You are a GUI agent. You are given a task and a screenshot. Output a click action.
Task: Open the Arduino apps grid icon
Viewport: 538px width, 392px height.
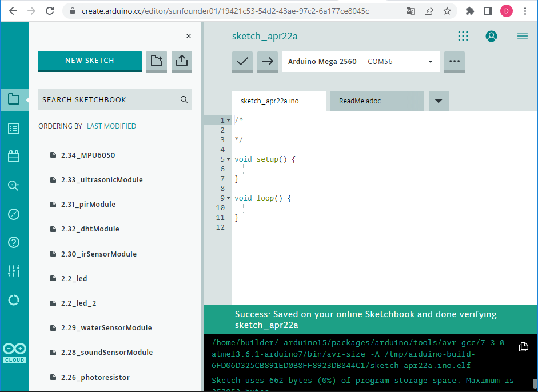click(x=463, y=36)
